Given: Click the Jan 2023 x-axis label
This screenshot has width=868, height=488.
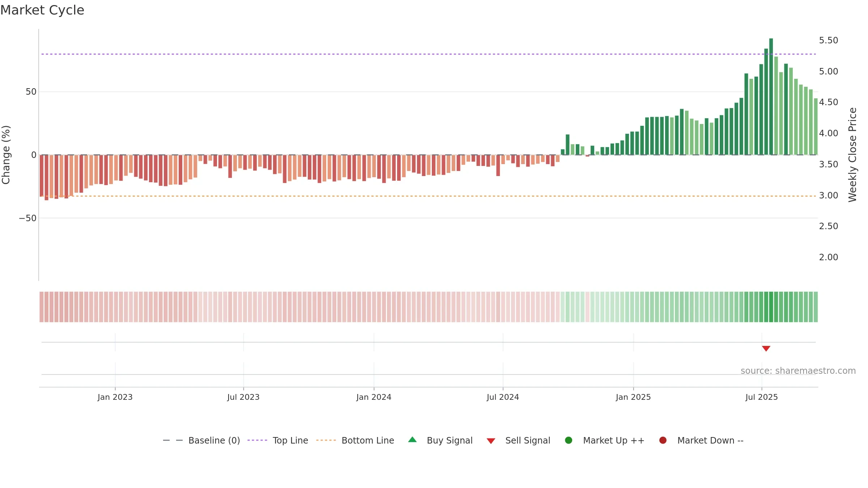Looking at the screenshot, I should [115, 397].
